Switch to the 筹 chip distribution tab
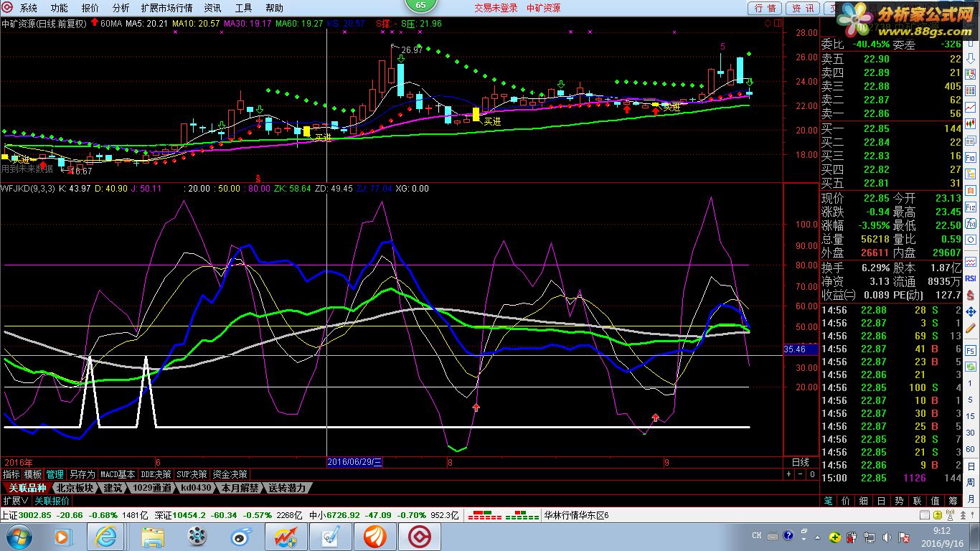The height and width of the screenshot is (551, 980). point(953,501)
